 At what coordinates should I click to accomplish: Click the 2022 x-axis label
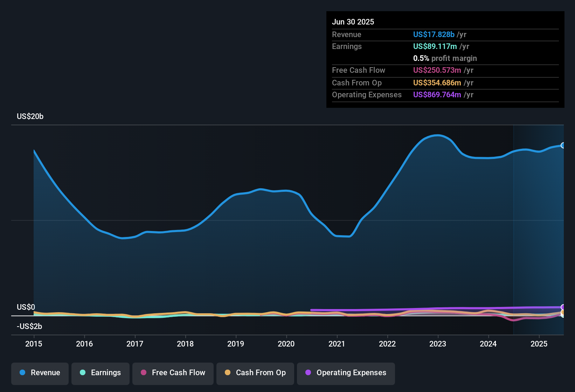click(387, 344)
